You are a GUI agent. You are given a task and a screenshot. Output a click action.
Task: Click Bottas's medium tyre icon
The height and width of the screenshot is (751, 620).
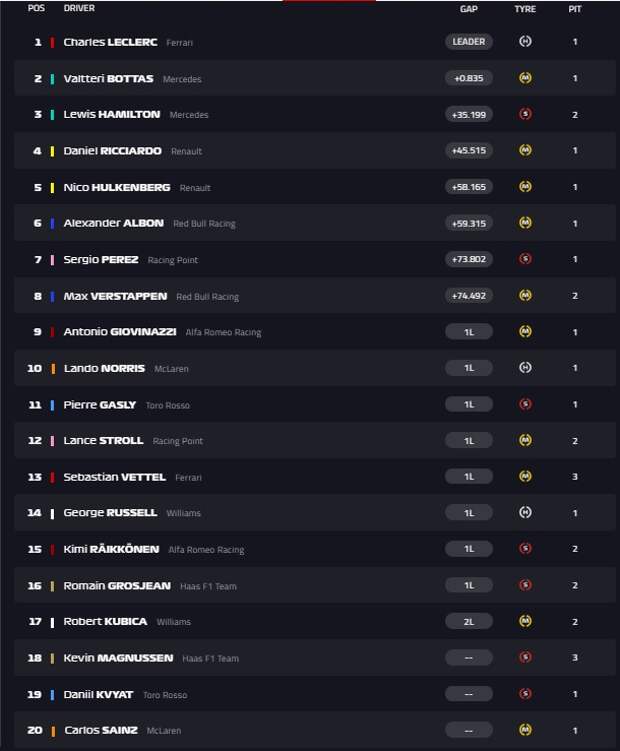coord(525,78)
